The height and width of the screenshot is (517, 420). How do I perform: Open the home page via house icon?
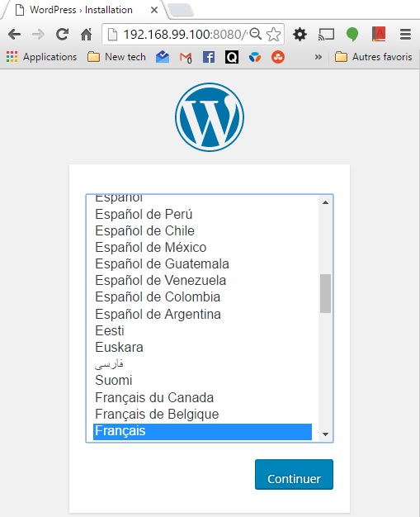(x=87, y=35)
